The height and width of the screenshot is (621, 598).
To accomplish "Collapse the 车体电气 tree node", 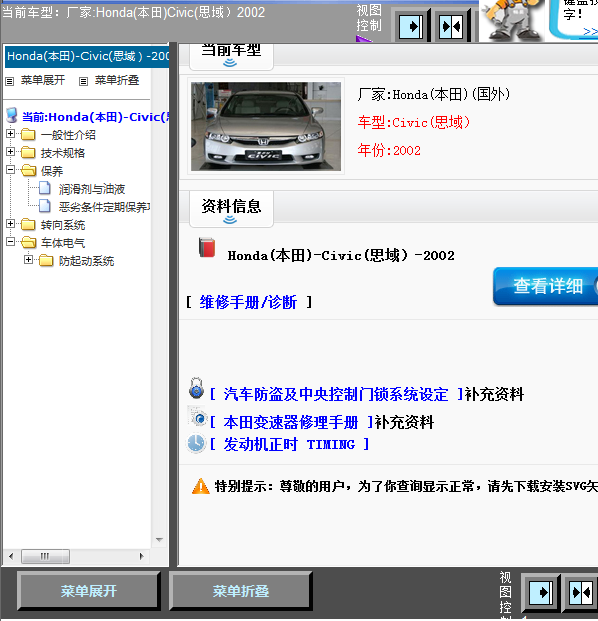I will (x=11, y=241).
